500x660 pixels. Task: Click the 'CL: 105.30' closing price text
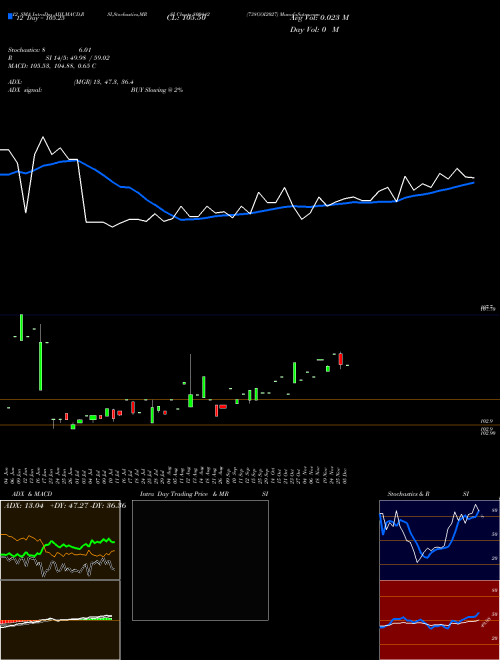click(186, 18)
